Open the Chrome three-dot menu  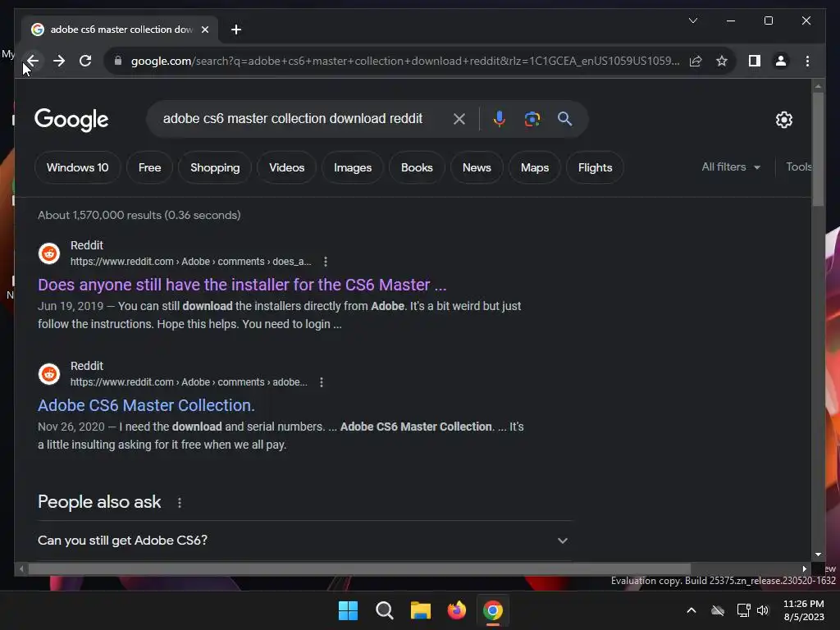[807, 61]
